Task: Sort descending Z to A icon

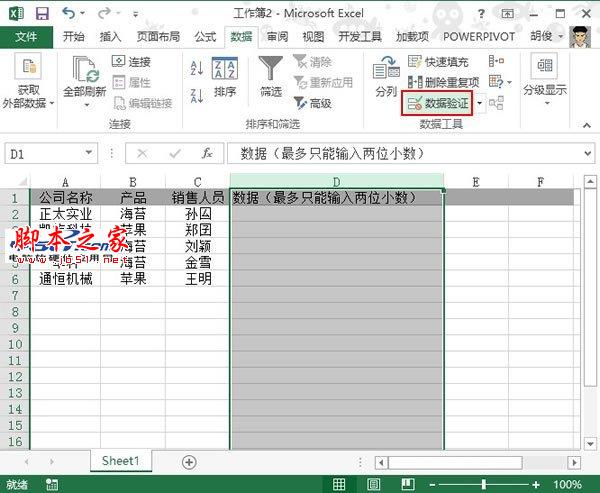Action: pyautogui.click(x=197, y=96)
